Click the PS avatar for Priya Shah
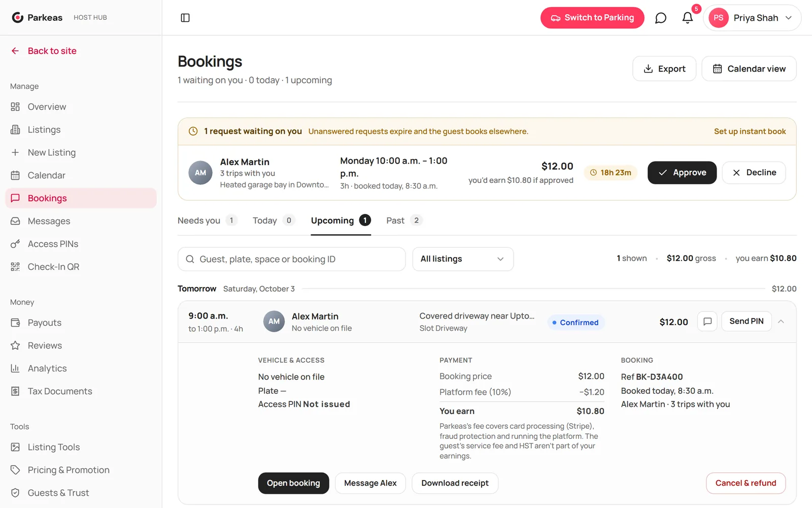The image size is (812, 508). (x=718, y=18)
